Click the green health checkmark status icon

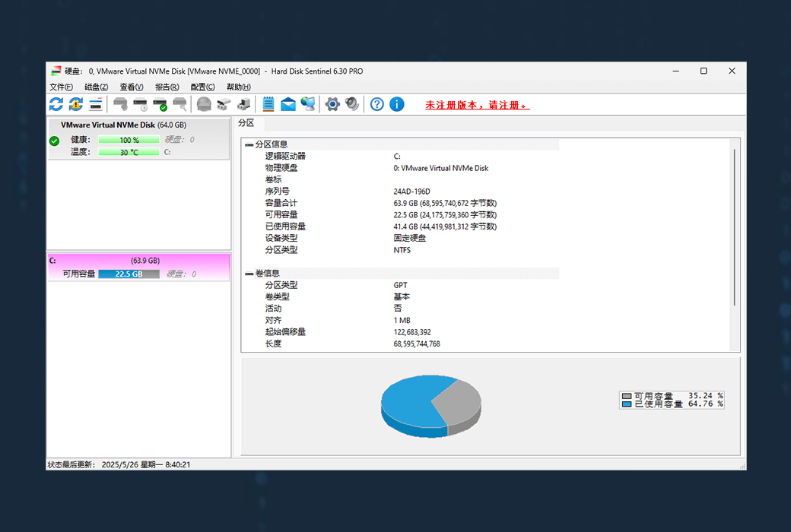[x=55, y=141]
